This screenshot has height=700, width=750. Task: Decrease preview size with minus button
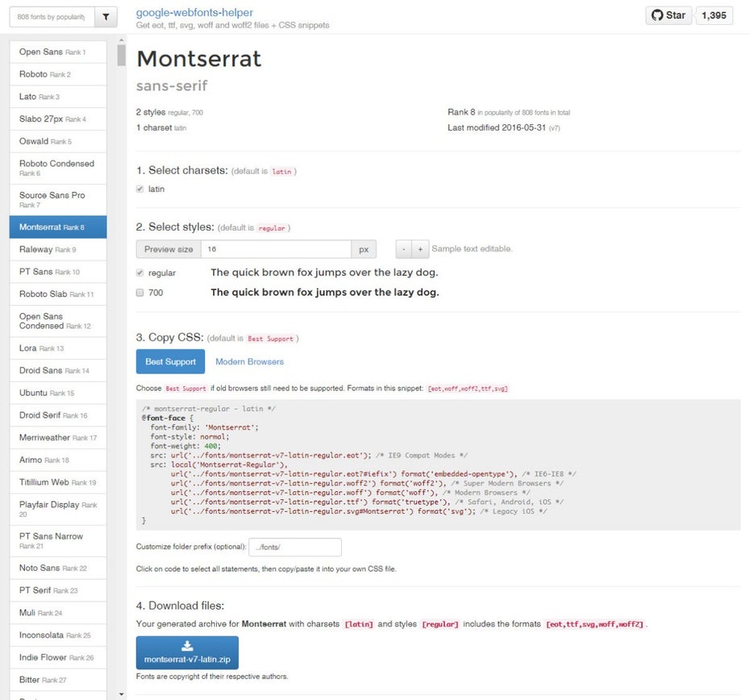pos(404,249)
